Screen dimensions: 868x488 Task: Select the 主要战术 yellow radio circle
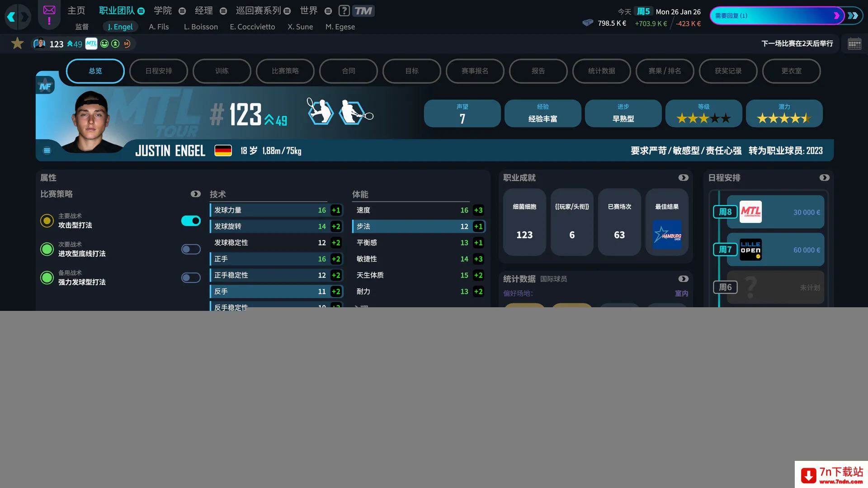tap(47, 221)
